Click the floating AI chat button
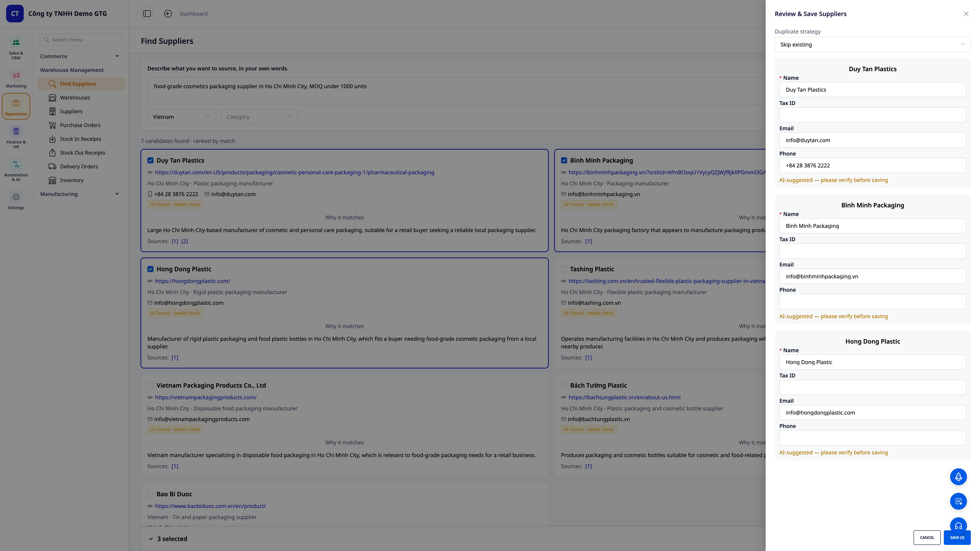This screenshot has height=551, width=980. (x=958, y=501)
